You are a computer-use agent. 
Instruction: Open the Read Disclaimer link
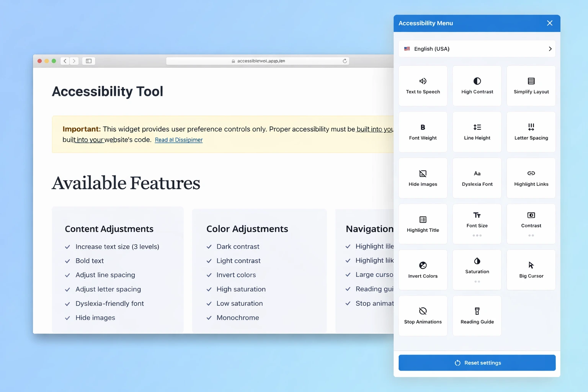179,140
